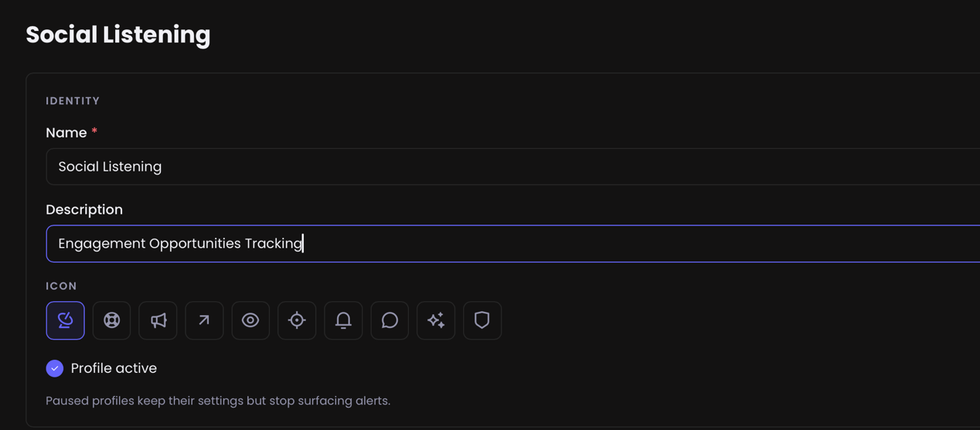Click the Description field label

(x=84, y=210)
